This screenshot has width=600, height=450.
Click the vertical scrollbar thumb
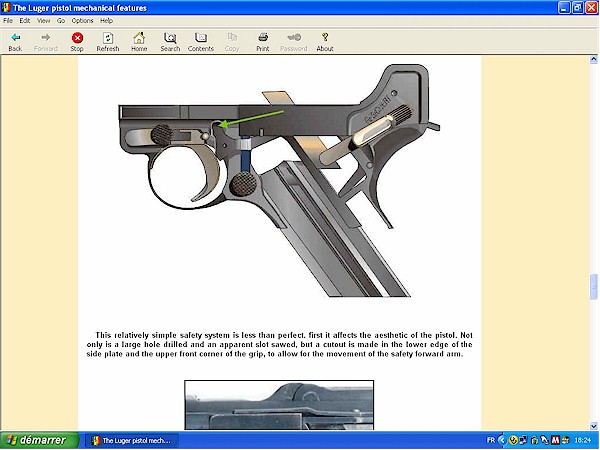[593, 286]
